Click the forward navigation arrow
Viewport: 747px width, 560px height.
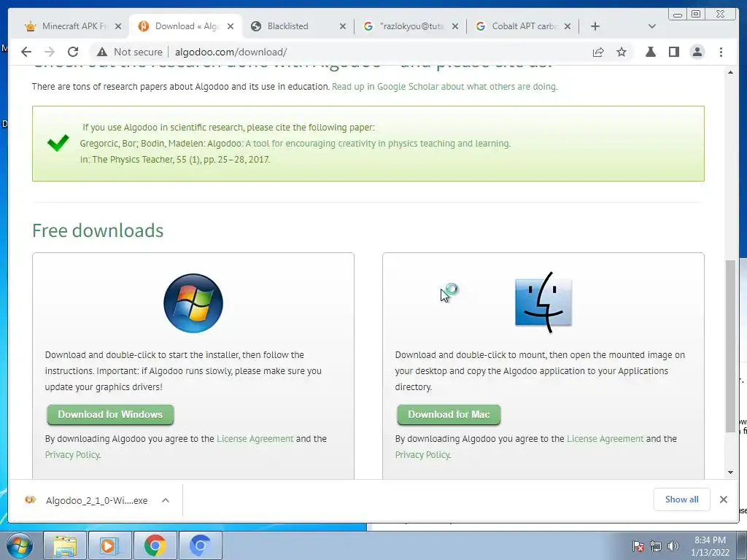click(49, 52)
